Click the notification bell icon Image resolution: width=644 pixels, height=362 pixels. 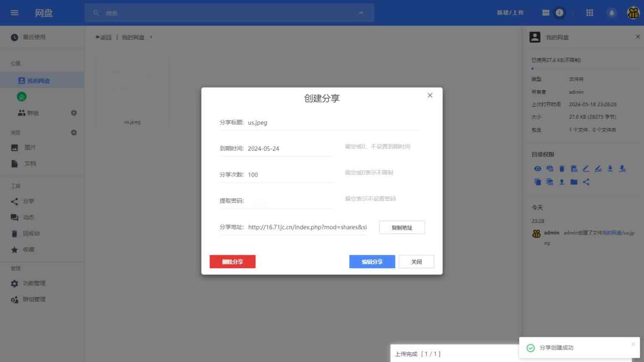(x=612, y=13)
